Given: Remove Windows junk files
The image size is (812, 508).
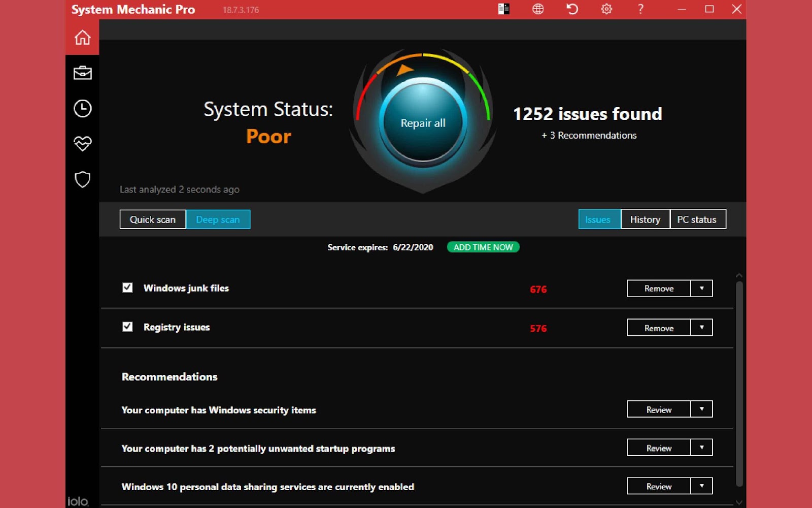Looking at the screenshot, I should (659, 289).
